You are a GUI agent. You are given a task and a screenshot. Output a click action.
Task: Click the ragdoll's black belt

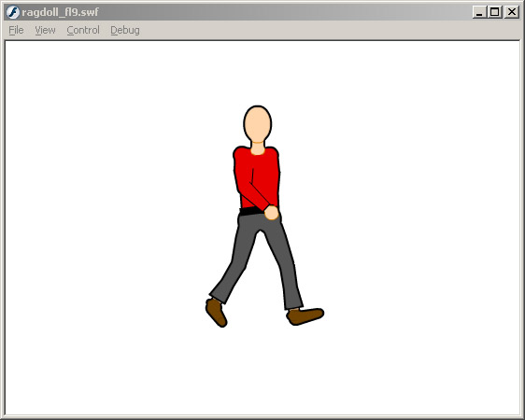coord(251,211)
